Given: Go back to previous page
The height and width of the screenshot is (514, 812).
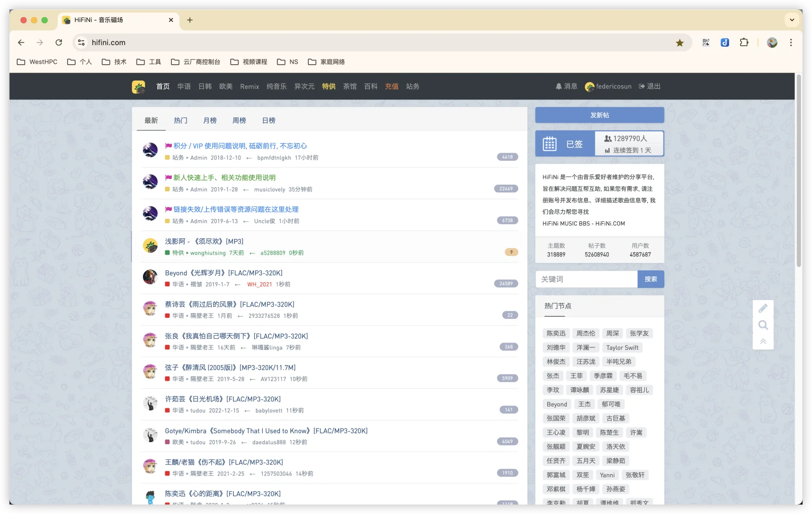Looking at the screenshot, I should [21, 42].
